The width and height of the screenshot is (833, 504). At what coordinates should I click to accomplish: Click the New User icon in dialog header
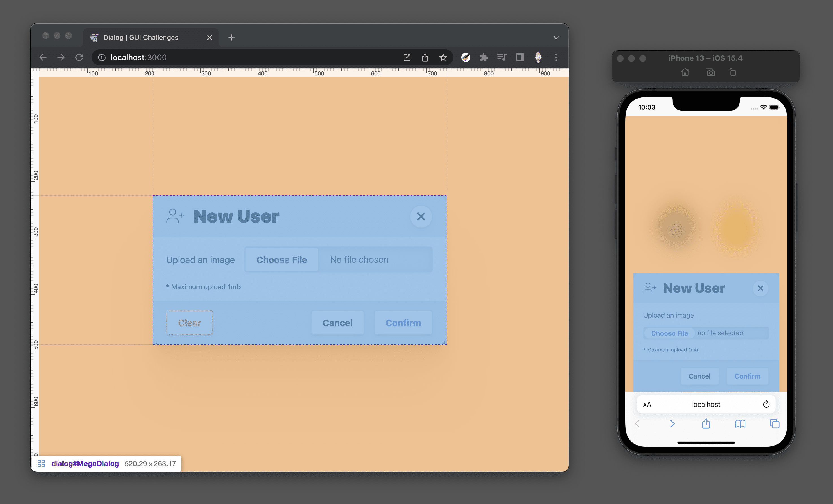point(174,216)
